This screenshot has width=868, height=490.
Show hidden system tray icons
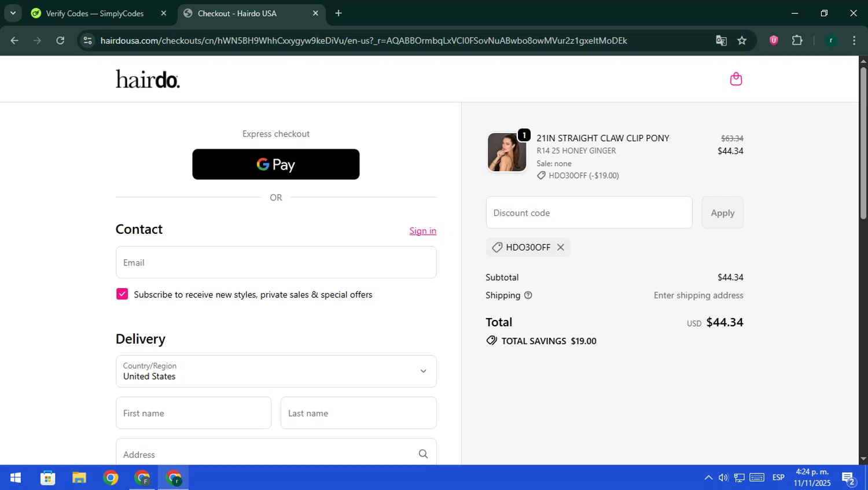click(x=708, y=478)
